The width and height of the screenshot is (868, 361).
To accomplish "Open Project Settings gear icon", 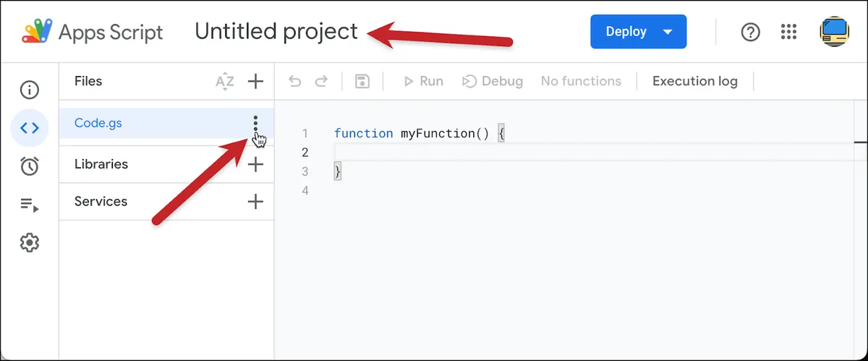I will point(30,242).
